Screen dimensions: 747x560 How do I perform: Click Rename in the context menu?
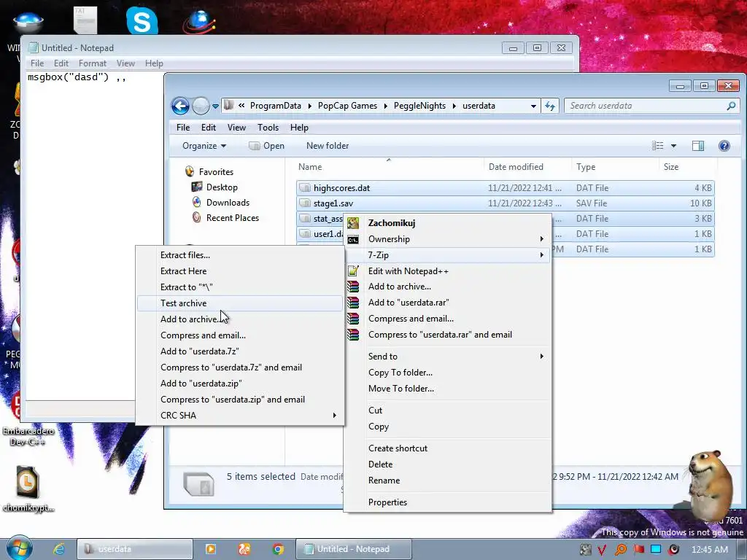point(448,480)
